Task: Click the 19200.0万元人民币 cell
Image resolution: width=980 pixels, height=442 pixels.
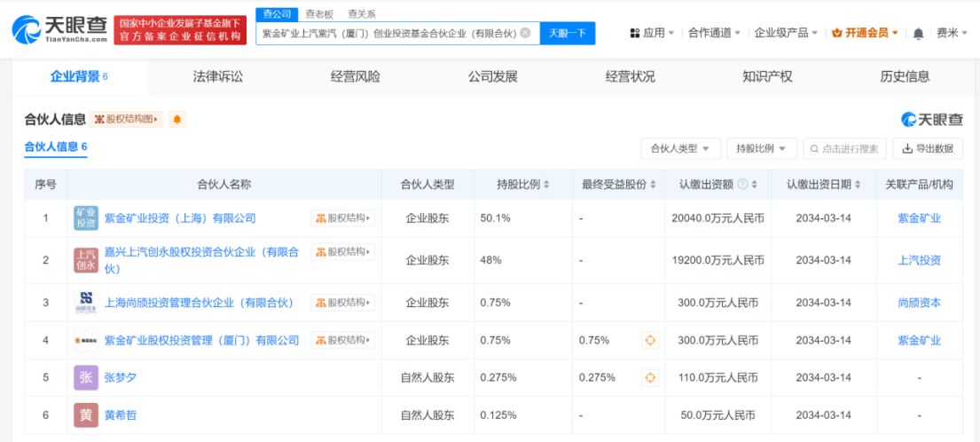Action: click(x=718, y=260)
